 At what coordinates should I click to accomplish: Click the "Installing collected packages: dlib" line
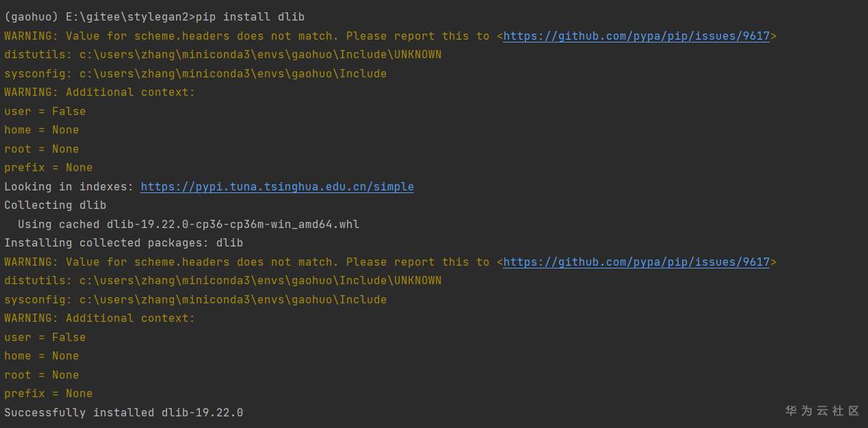[x=124, y=242]
